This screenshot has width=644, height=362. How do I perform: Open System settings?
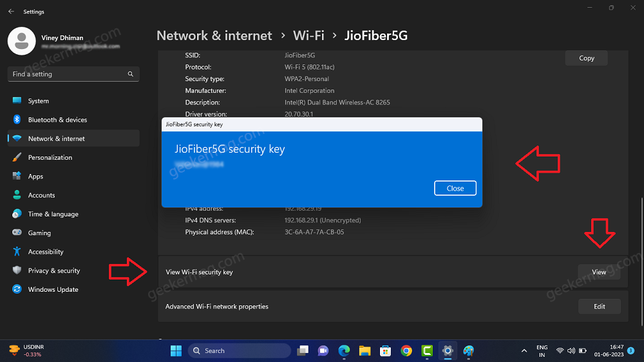pyautogui.click(x=73, y=100)
